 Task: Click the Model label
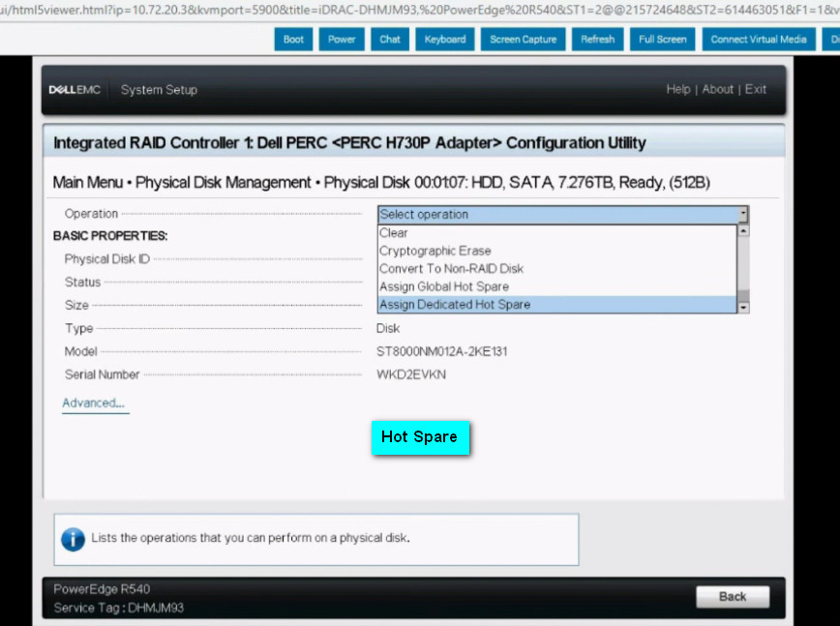[81, 351]
